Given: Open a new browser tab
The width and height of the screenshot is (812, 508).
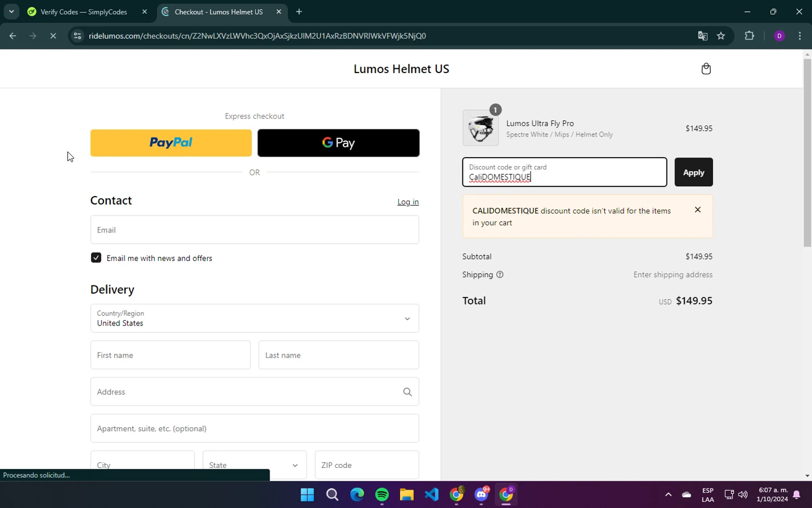Looking at the screenshot, I should point(299,11).
